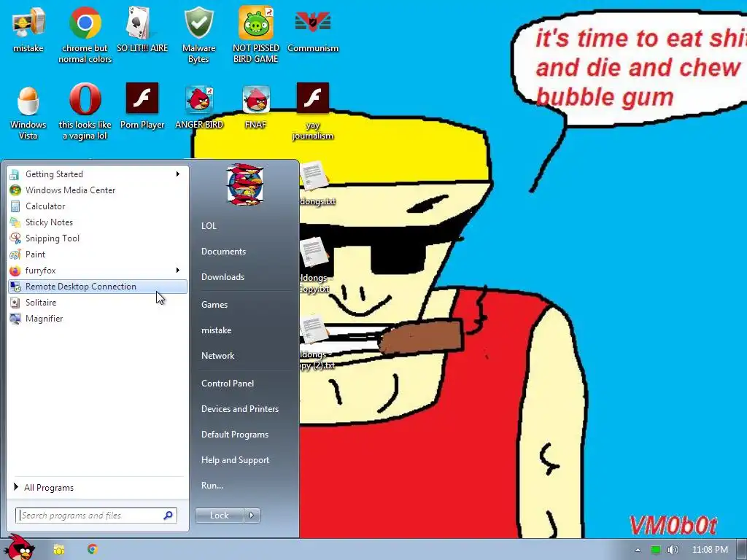Screen dimensions: 747x560
Task: Expand the shutdown options arrow beside Lock
Action: [x=252, y=516]
